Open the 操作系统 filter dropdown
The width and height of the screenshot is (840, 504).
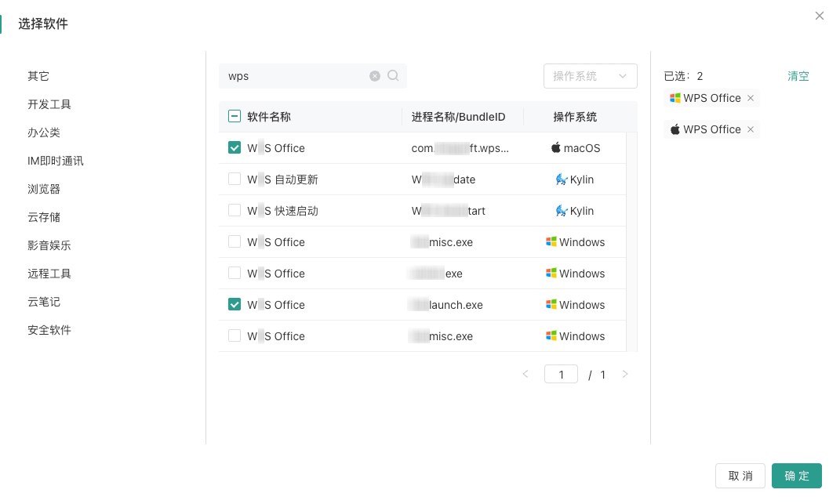coord(590,76)
